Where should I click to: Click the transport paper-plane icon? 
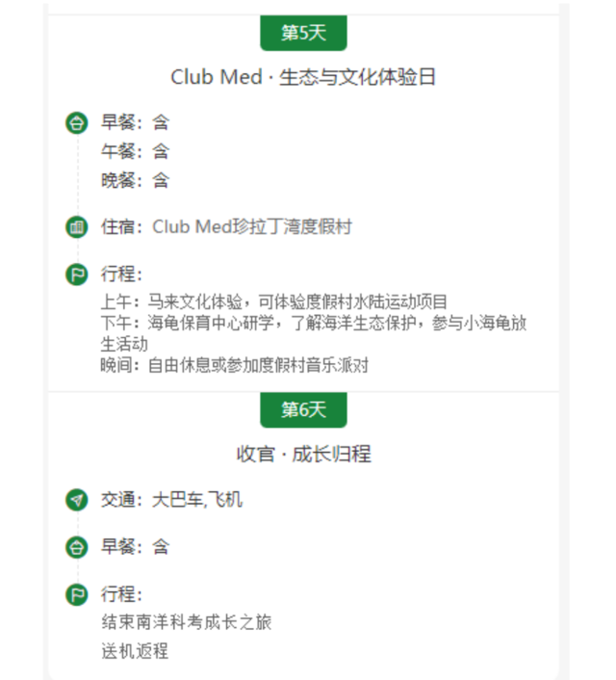click(x=77, y=500)
